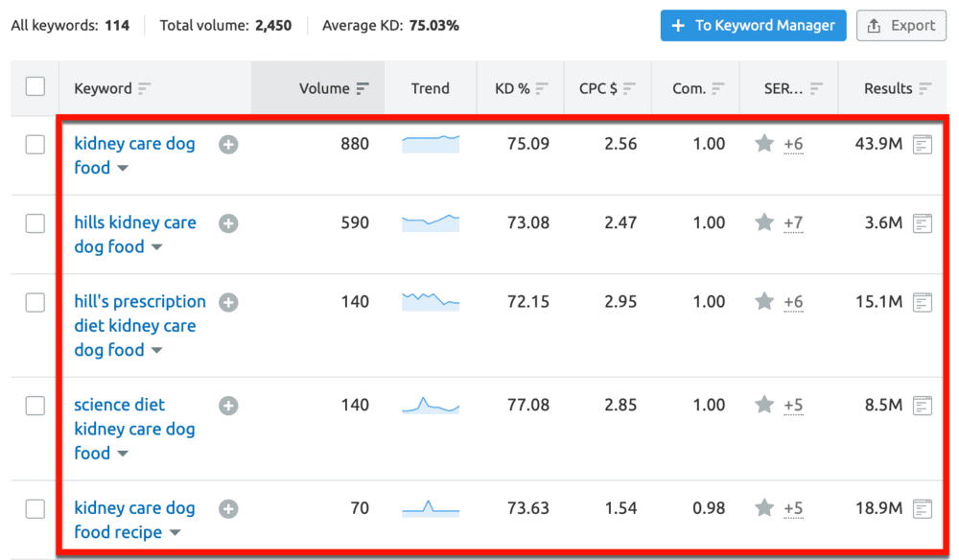Viewport: 959px width, 560px height.
Task: Click SERP features star in 880 volume row
Action: [x=764, y=144]
